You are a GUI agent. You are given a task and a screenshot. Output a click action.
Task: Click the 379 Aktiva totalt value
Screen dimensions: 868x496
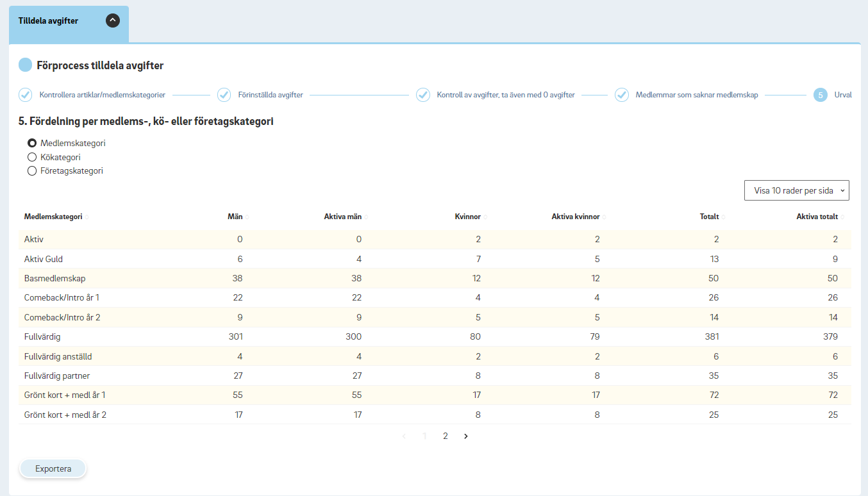coord(830,336)
